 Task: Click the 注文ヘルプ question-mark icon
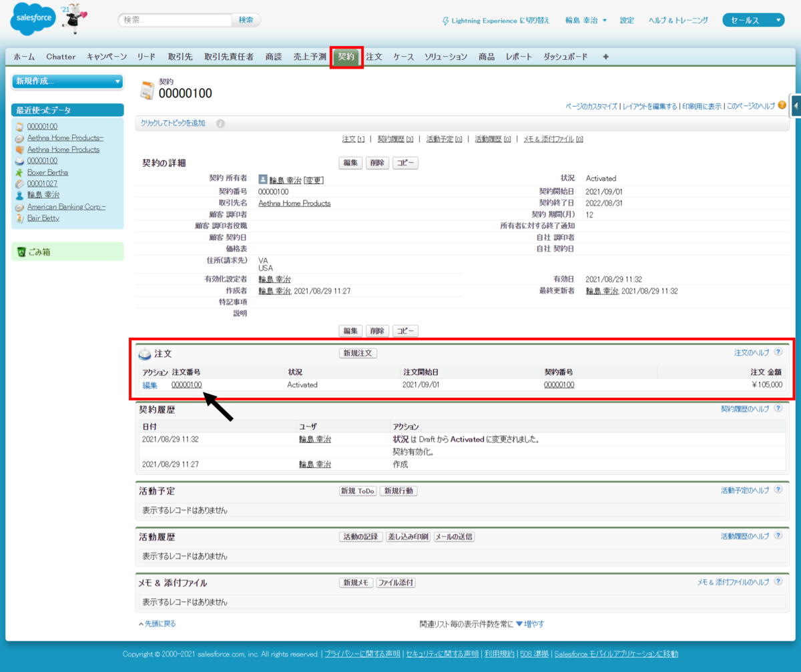pyautogui.click(x=778, y=352)
